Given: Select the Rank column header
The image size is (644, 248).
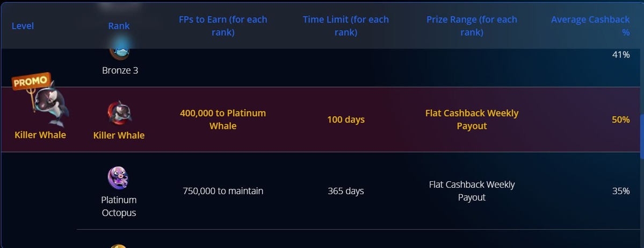Looking at the screenshot, I should pyautogui.click(x=119, y=26).
